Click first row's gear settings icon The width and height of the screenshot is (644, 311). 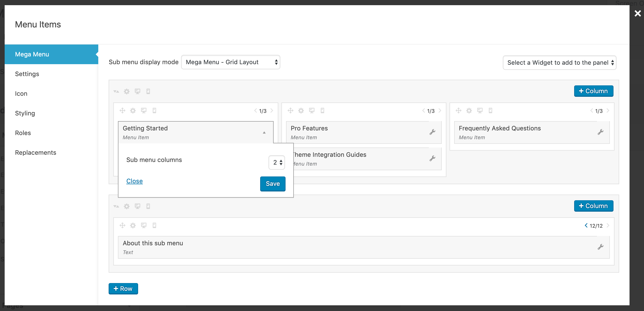126,91
